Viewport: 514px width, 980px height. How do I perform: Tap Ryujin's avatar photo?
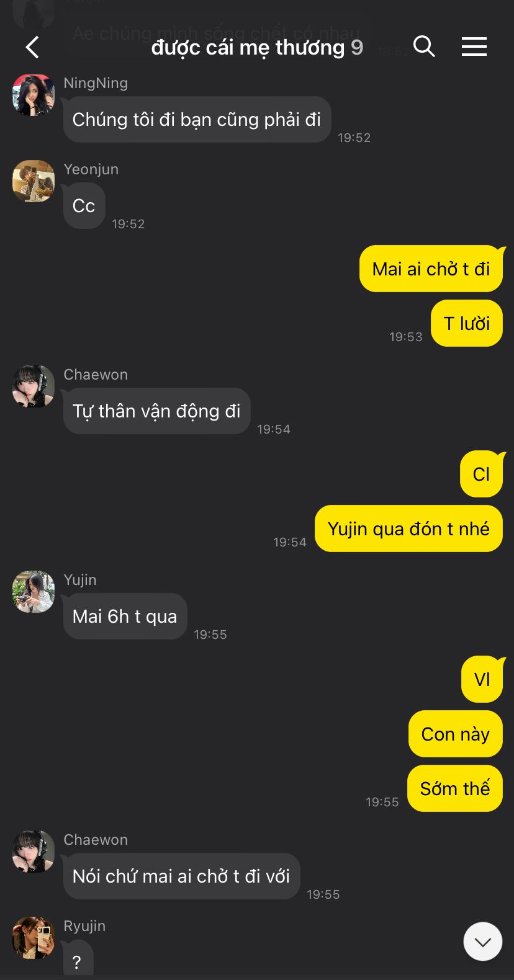pos(34,938)
